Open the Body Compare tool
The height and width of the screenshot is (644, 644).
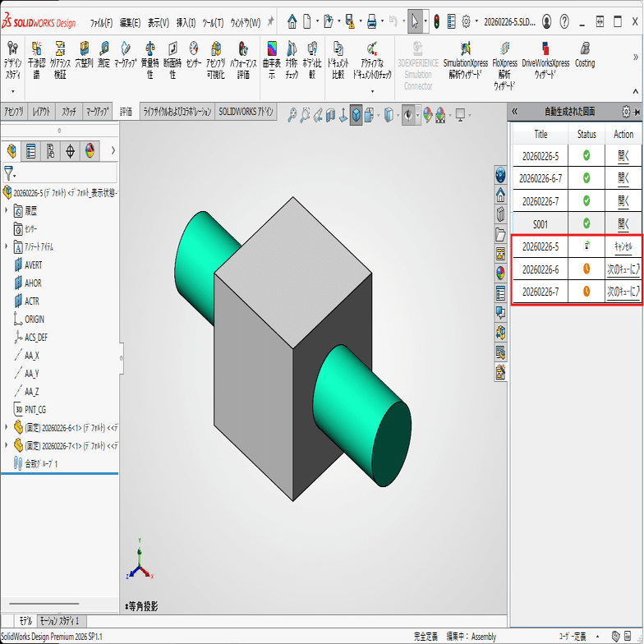coord(312,61)
